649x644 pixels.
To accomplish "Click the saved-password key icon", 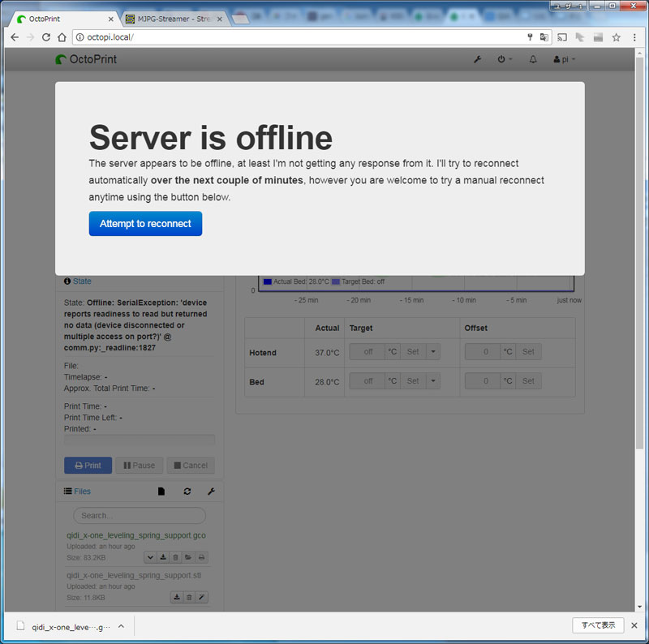I will point(530,37).
